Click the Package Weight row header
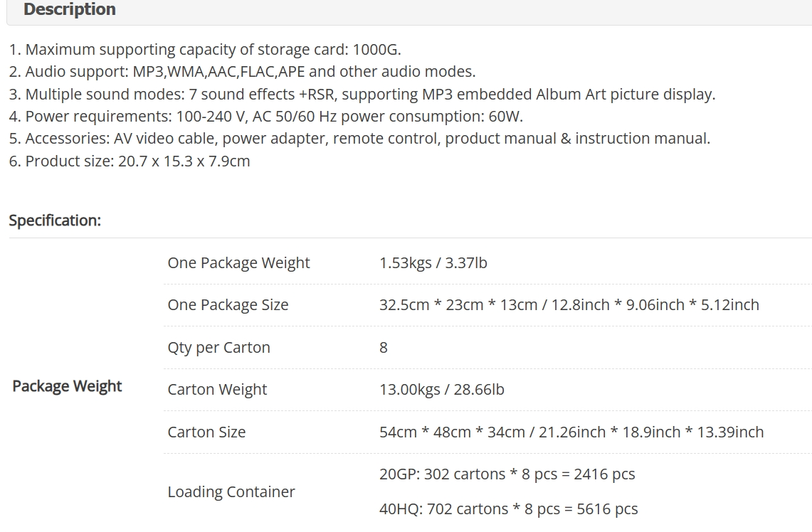 [67, 386]
